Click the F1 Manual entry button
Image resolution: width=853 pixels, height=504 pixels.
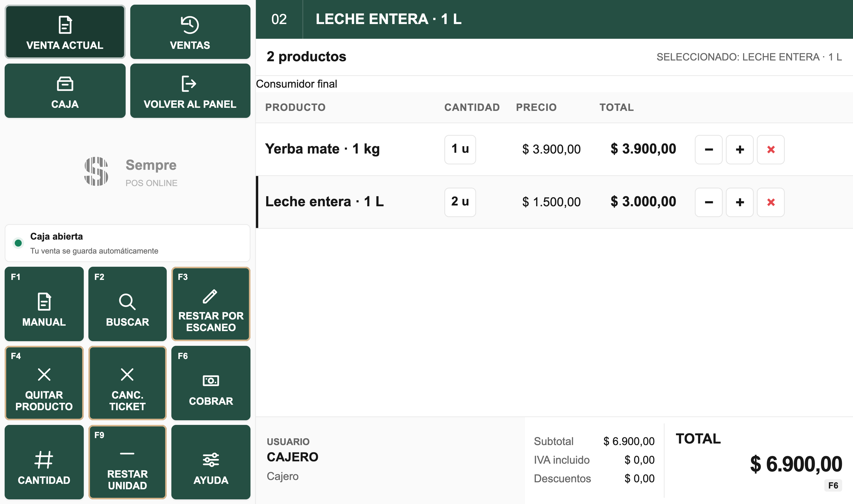44,304
